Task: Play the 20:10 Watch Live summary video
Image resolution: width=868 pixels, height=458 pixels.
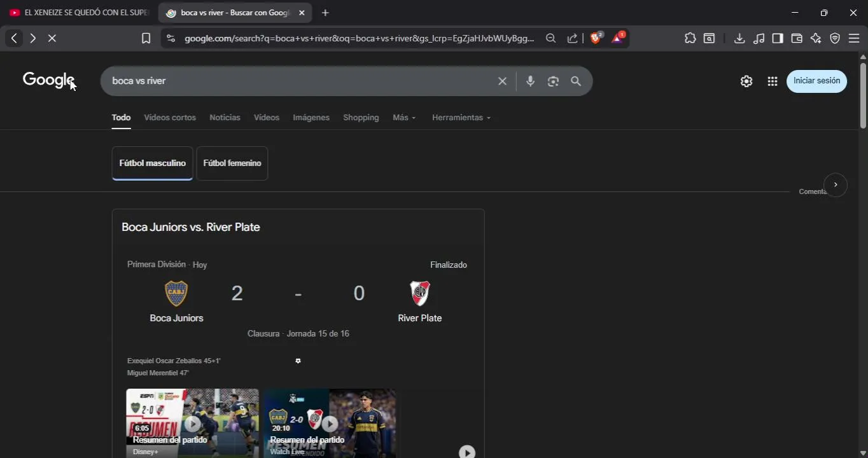Action: click(x=330, y=423)
